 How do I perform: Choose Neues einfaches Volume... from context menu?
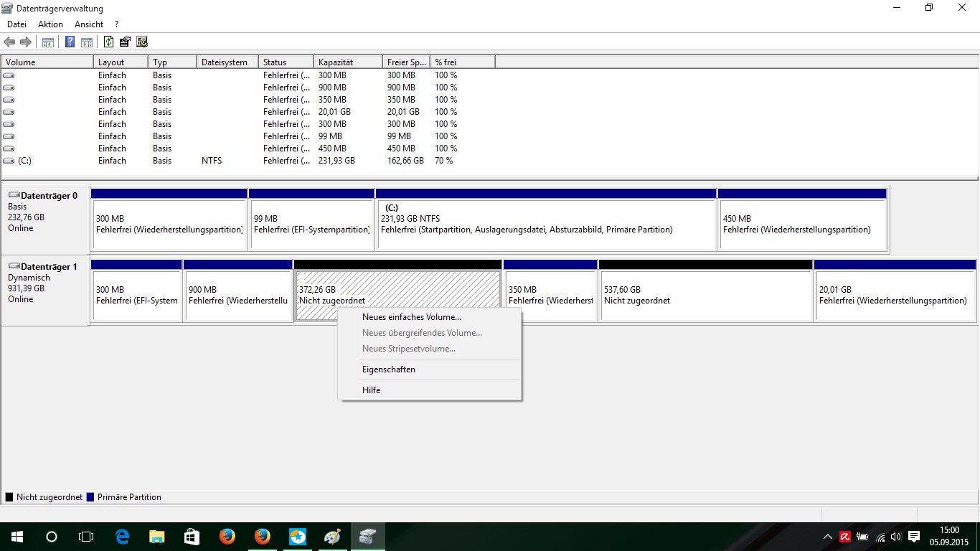click(x=429, y=317)
